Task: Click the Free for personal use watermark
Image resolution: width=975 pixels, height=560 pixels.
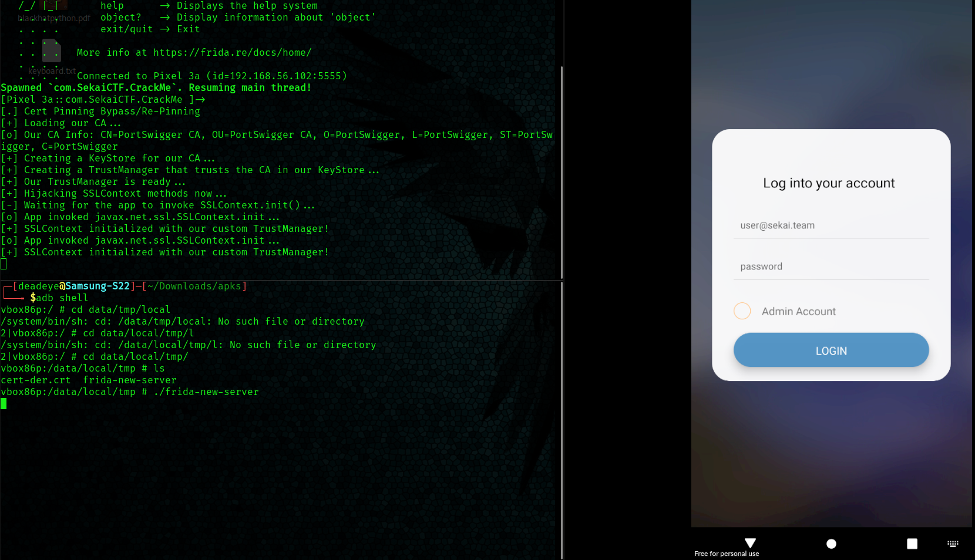Action: 727,554
